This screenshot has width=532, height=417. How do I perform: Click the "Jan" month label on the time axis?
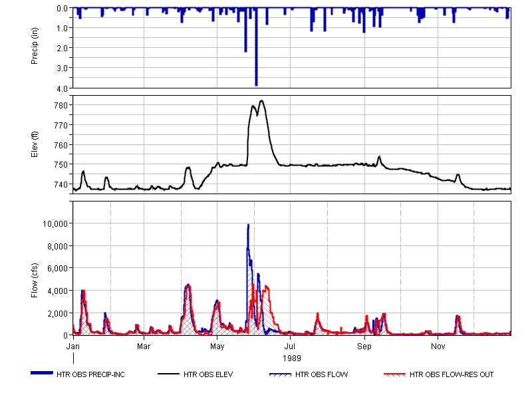coord(73,347)
